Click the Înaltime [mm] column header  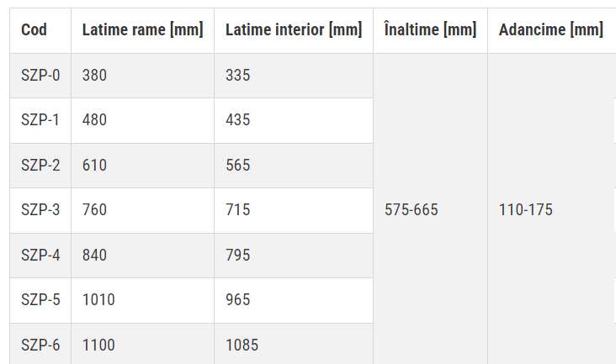430,30
